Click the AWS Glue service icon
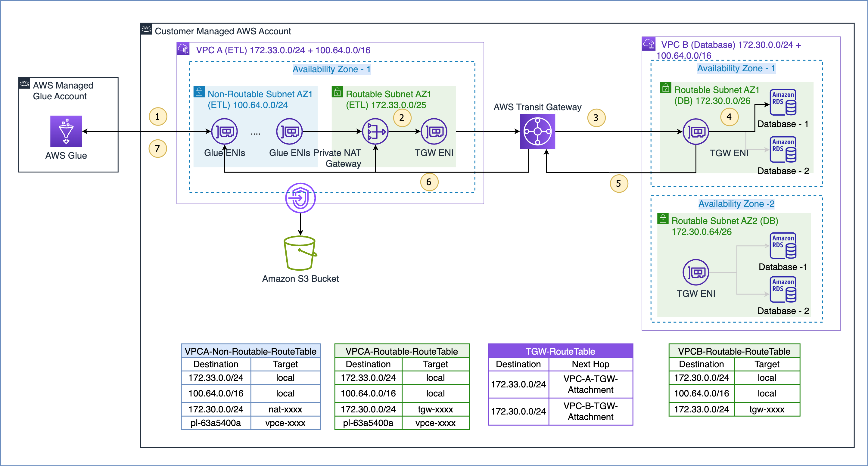This screenshot has height=466, width=868. 66,131
